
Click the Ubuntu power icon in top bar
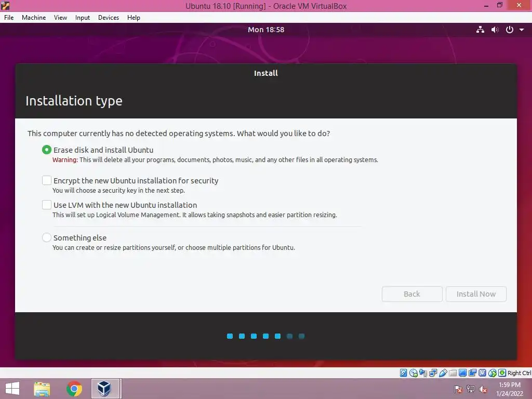(x=509, y=30)
